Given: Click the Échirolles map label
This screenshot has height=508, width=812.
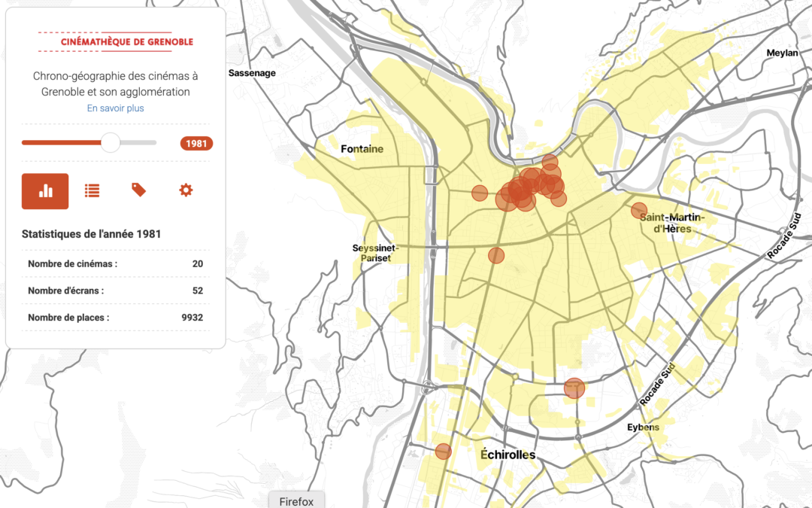Looking at the screenshot, I should tap(507, 455).
